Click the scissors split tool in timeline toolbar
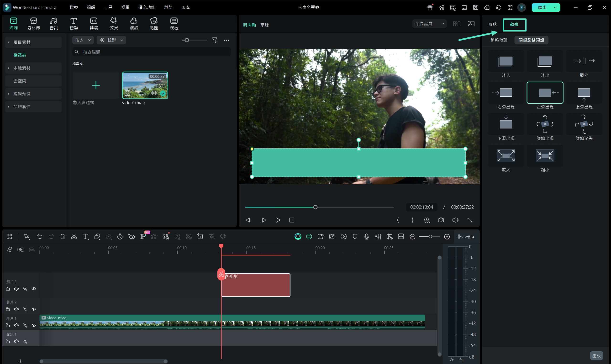The height and width of the screenshot is (364, 611). pyautogui.click(x=74, y=236)
